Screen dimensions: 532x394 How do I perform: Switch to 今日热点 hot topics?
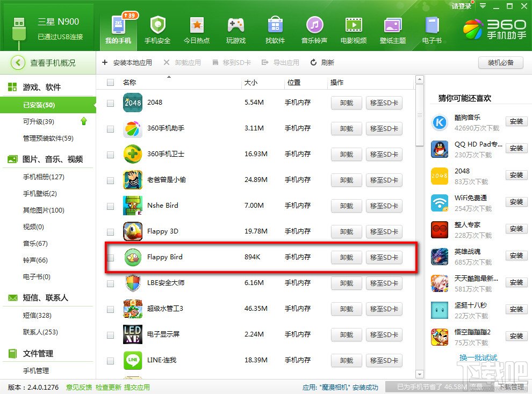[197, 28]
